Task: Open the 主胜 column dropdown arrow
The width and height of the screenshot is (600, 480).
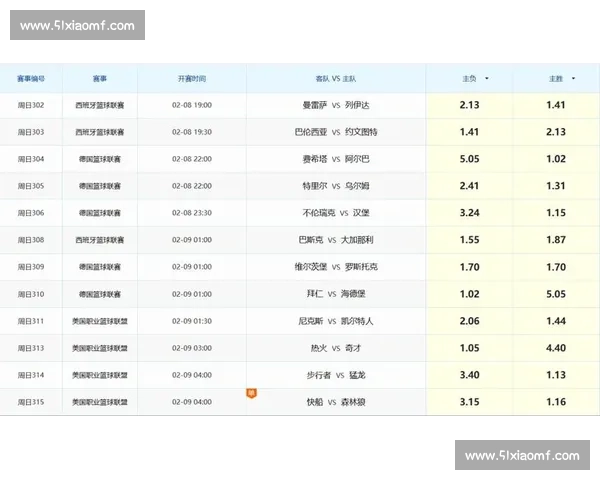Action: 574,78
